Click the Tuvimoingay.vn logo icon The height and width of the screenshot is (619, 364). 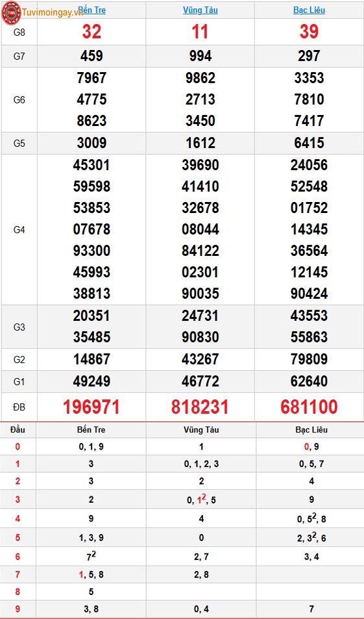pyautogui.click(x=12, y=12)
